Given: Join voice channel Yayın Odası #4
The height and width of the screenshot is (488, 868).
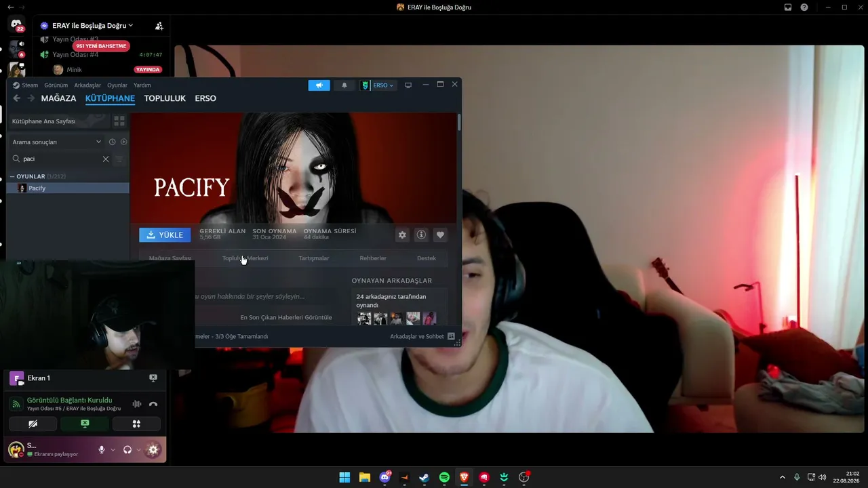Looking at the screenshot, I should [75, 54].
